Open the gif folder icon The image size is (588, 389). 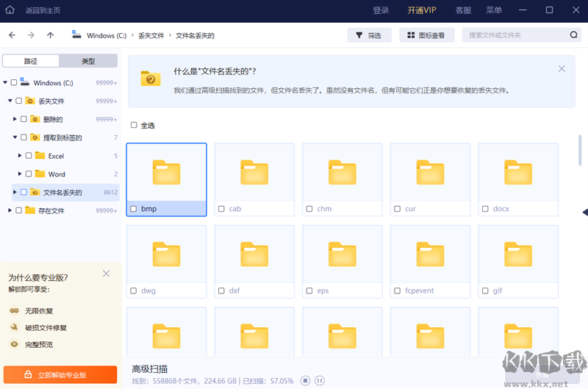[x=518, y=254]
